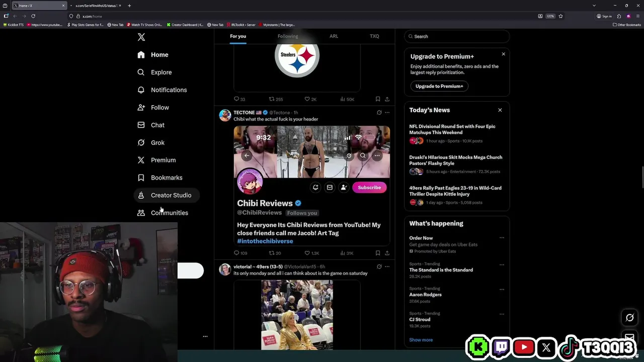644x362 pixels.
Task: Click Grok icon on TECTONE post
Action: pos(379,113)
